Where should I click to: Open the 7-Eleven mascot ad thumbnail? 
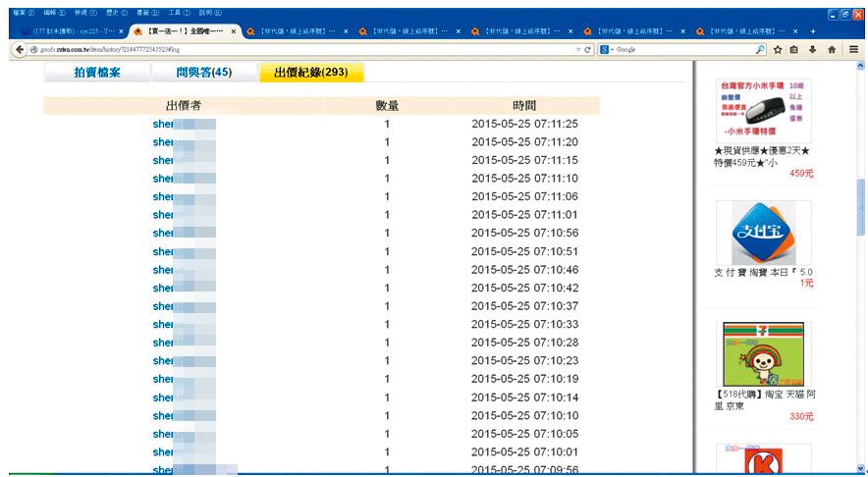763,354
